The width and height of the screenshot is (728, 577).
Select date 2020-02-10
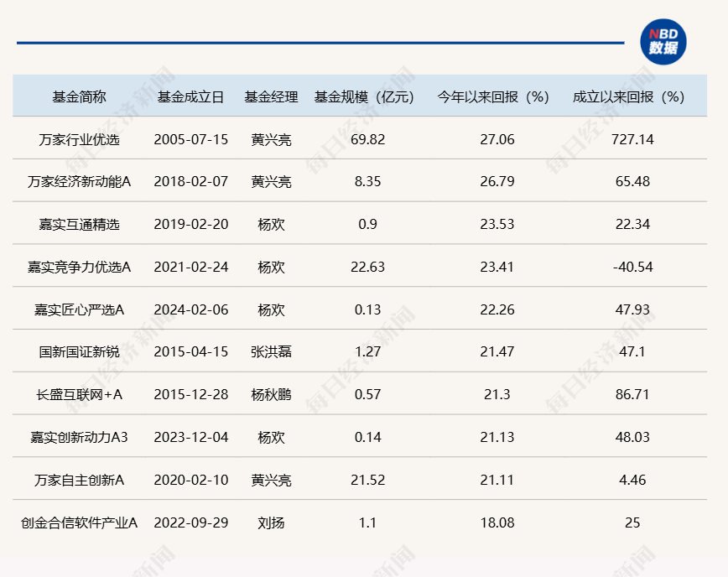(191, 480)
